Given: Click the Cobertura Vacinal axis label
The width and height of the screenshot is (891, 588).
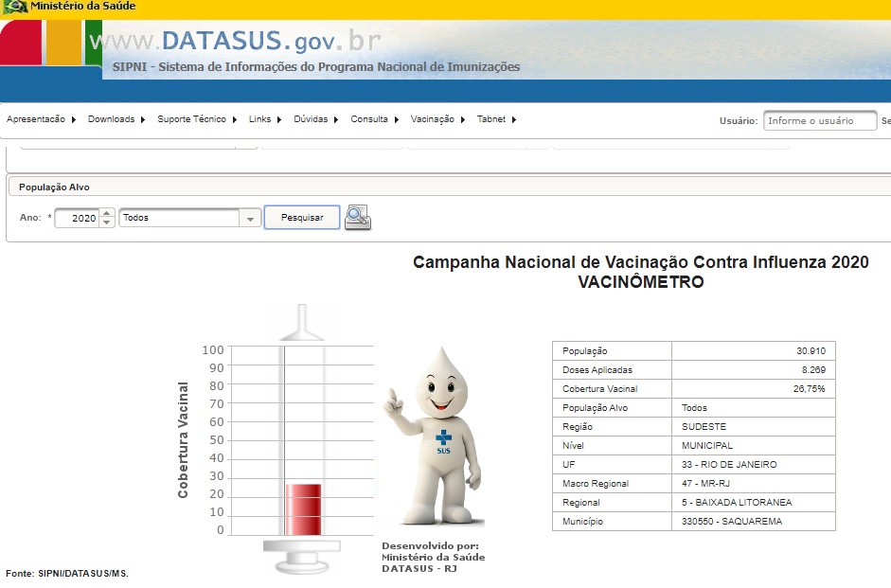Looking at the screenshot, I should 183,440.
